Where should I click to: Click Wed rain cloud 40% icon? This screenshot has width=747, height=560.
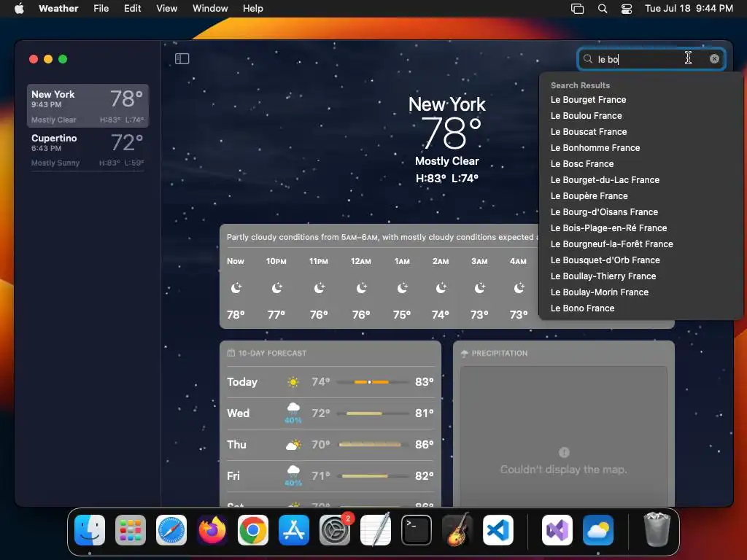[x=293, y=413]
